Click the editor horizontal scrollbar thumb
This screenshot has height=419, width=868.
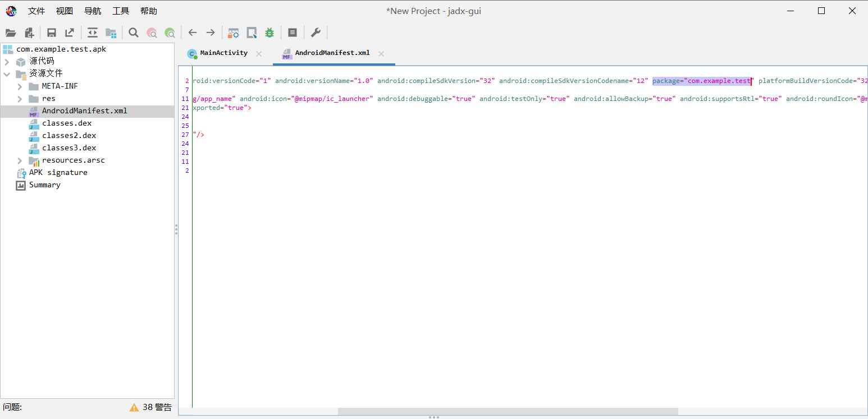(x=508, y=411)
